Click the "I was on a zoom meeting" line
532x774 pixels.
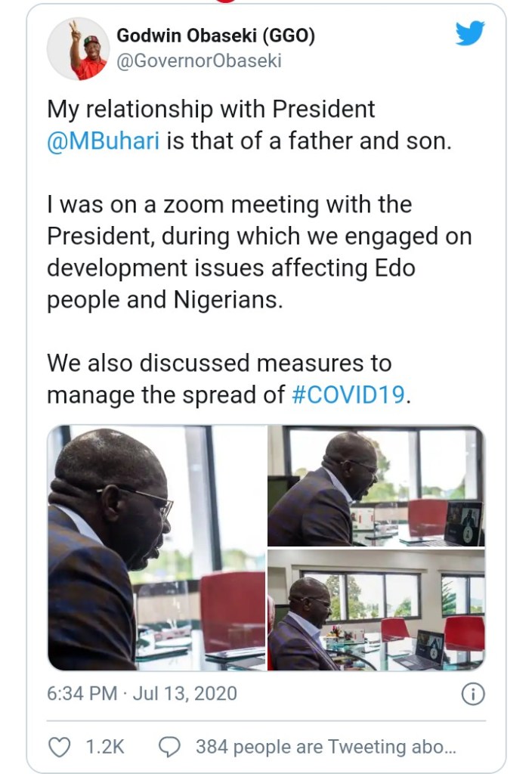(x=229, y=204)
